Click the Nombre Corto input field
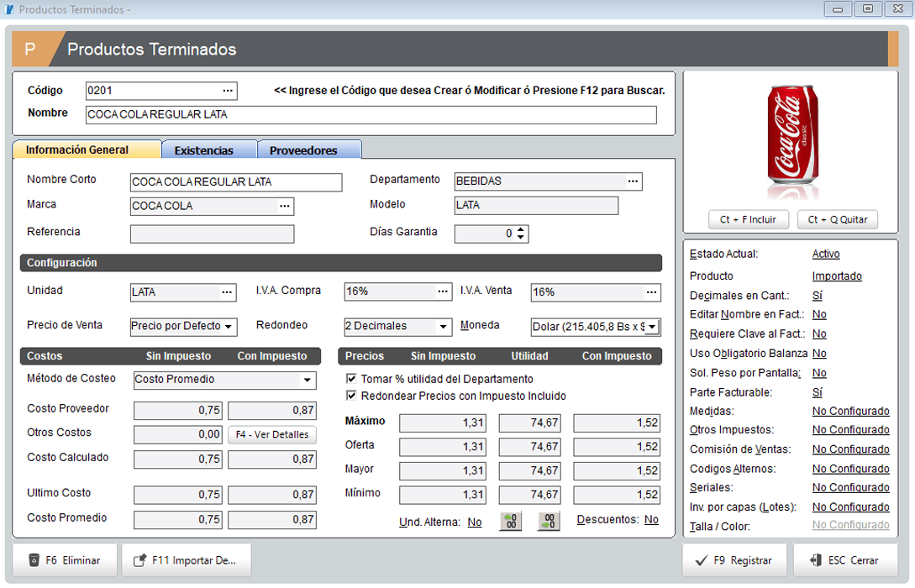Image resolution: width=915 pixels, height=588 pixels. 236,182
